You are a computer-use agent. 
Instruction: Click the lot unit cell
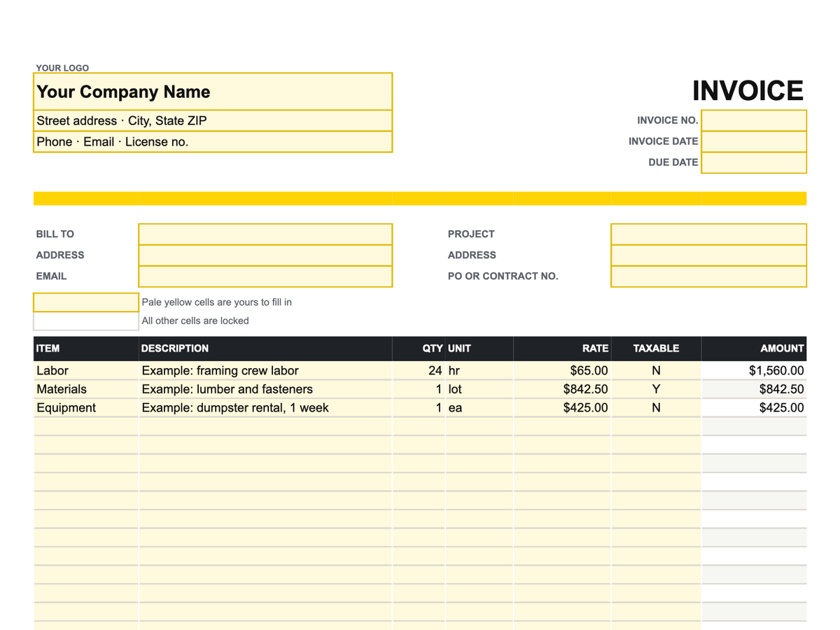tap(479, 389)
